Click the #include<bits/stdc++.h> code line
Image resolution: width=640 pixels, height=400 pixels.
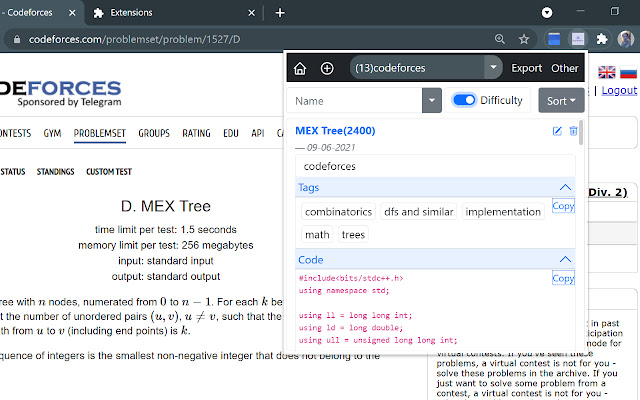pyautogui.click(x=351, y=278)
